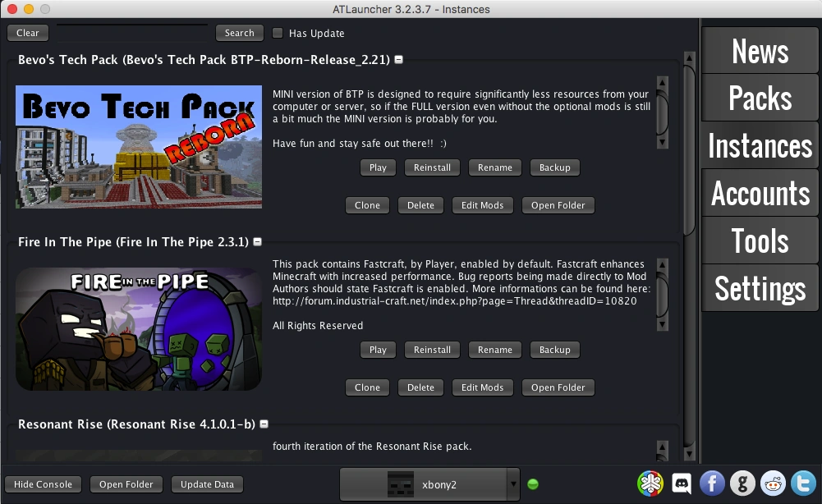Click Fire In The Pipe banner image

[x=139, y=329]
